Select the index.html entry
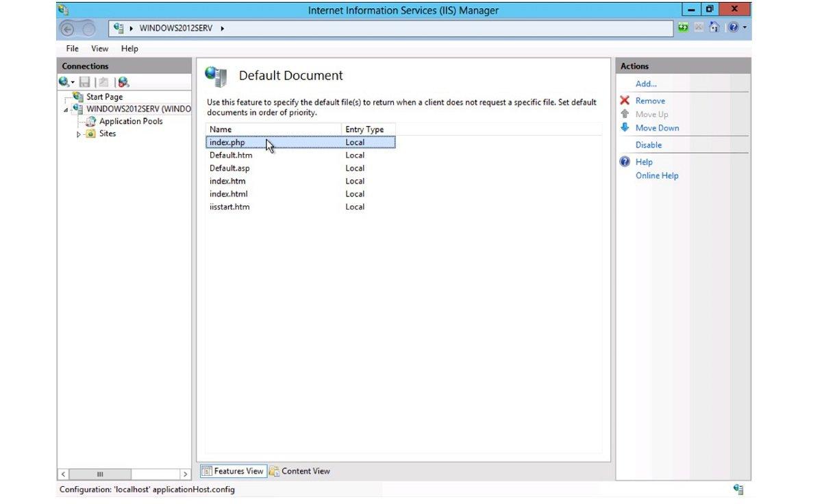The image size is (822, 504). [301, 194]
